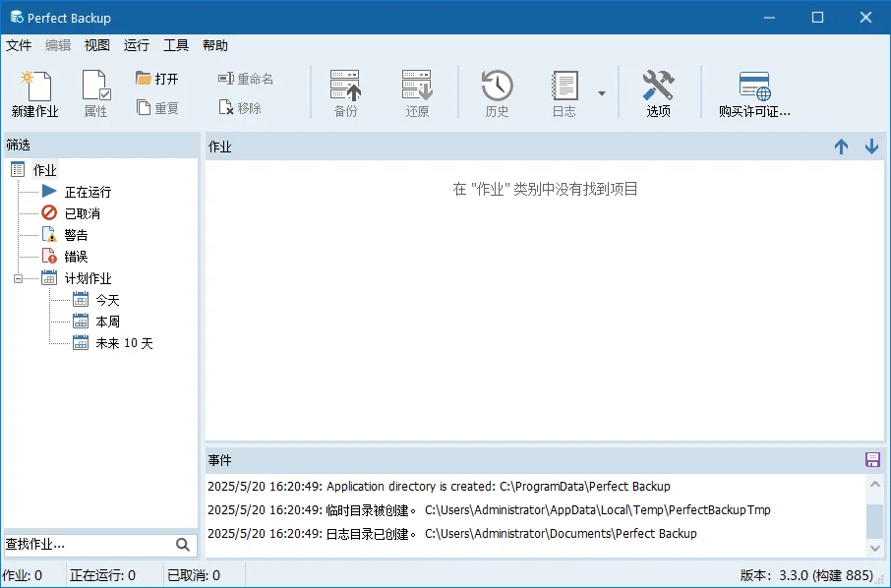
Task: Expand the 日志 dropdown arrow
Action: click(x=602, y=93)
